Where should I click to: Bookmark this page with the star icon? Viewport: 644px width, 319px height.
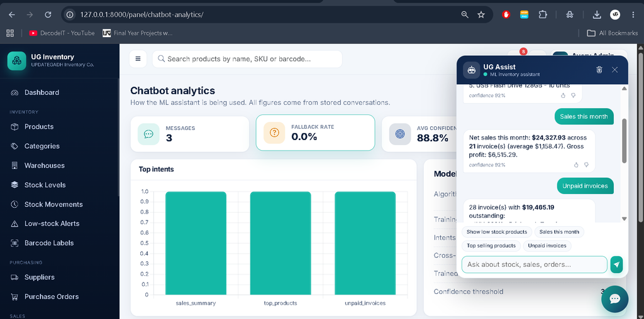click(x=481, y=15)
